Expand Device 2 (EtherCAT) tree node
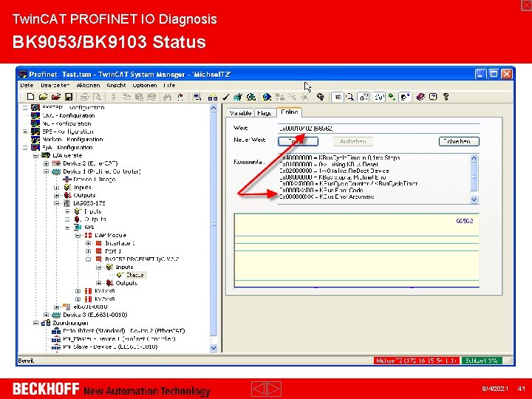Viewport: 532px width, 399px height. [x=46, y=163]
